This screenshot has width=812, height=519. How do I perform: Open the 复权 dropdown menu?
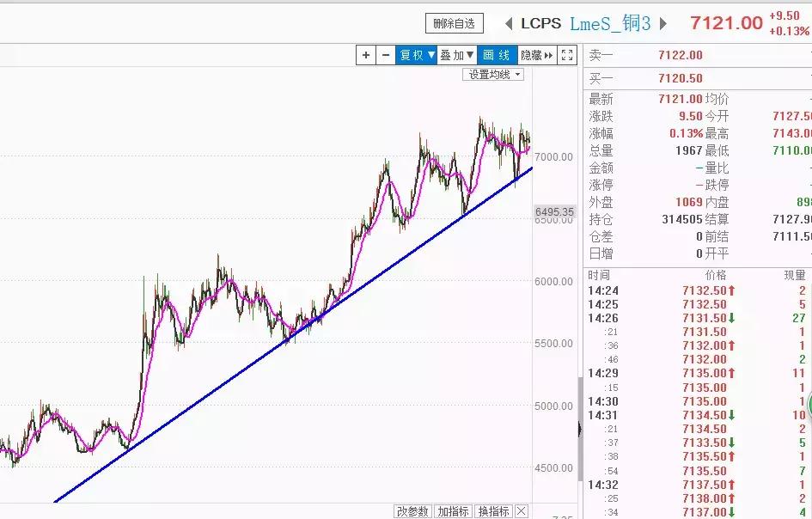(x=417, y=55)
